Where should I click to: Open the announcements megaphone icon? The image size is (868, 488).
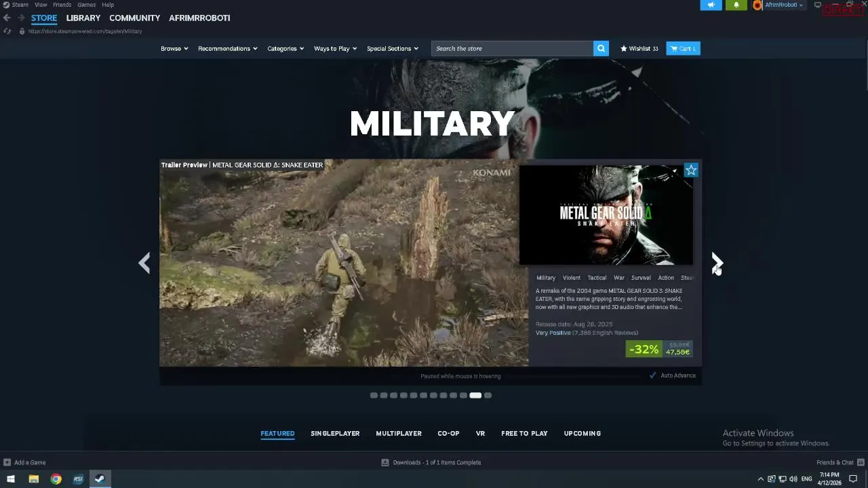click(x=711, y=5)
